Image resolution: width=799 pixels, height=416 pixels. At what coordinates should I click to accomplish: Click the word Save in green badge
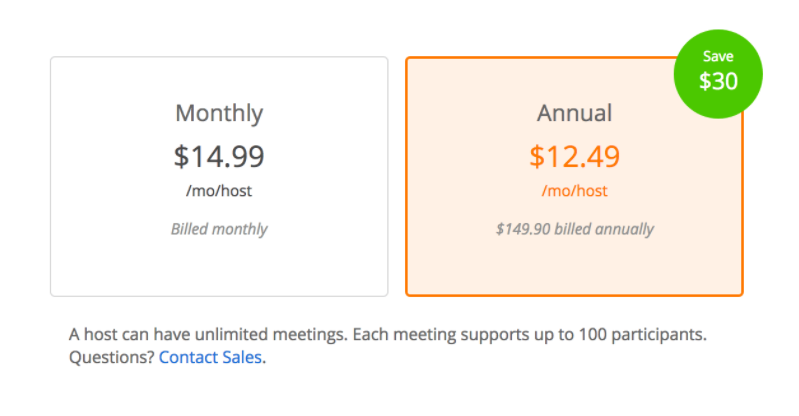pyautogui.click(x=718, y=56)
